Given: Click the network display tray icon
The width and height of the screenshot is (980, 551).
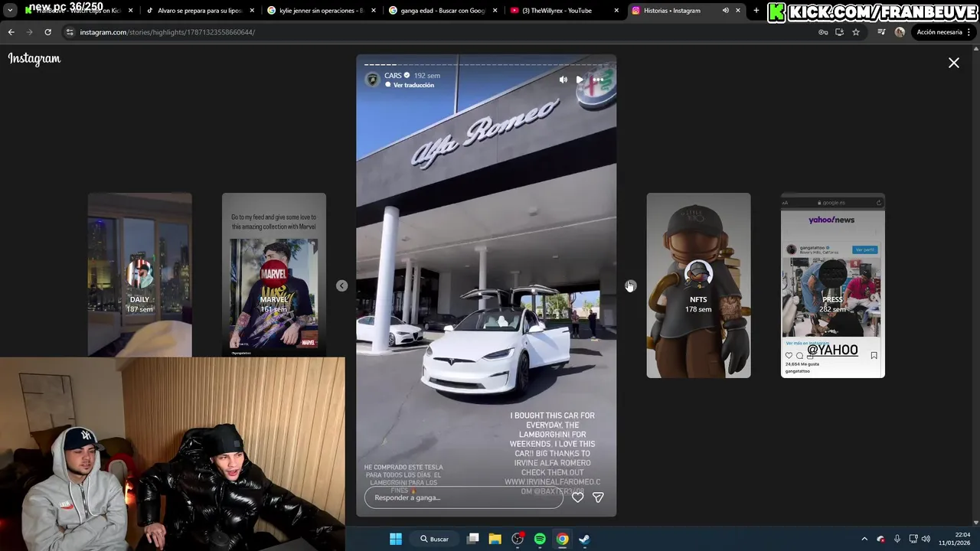Looking at the screenshot, I should pyautogui.click(x=913, y=539).
